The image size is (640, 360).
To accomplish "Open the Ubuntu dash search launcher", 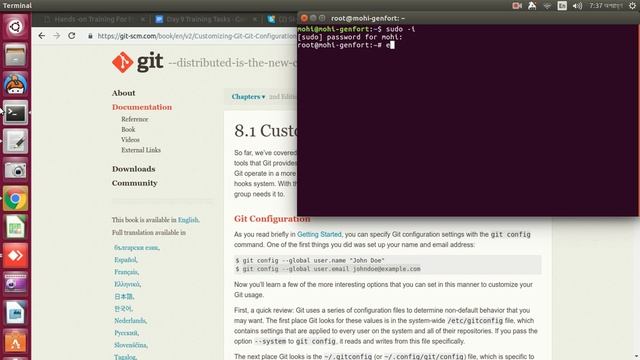I will pyautogui.click(x=16, y=27).
